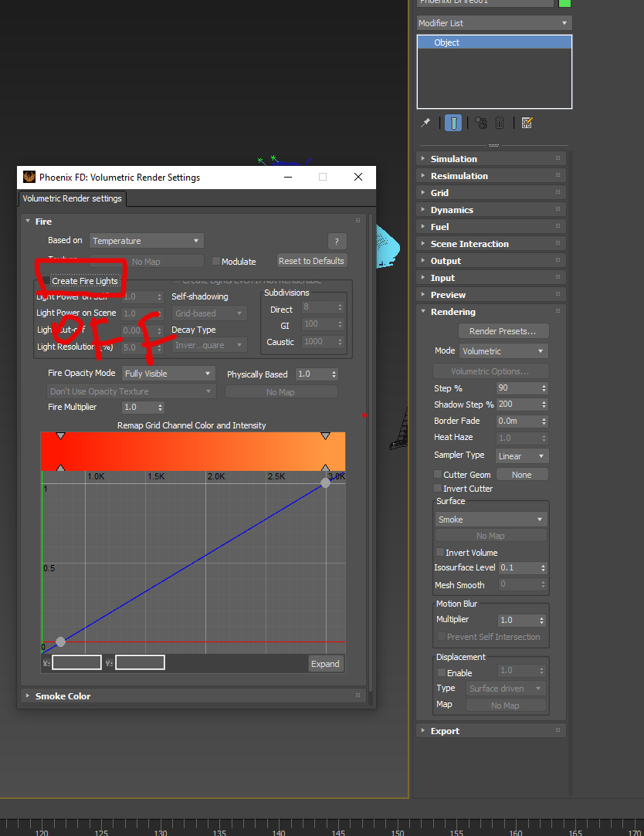Select upper-right curve control point
Screen dimensions: 644x836
click(325, 483)
